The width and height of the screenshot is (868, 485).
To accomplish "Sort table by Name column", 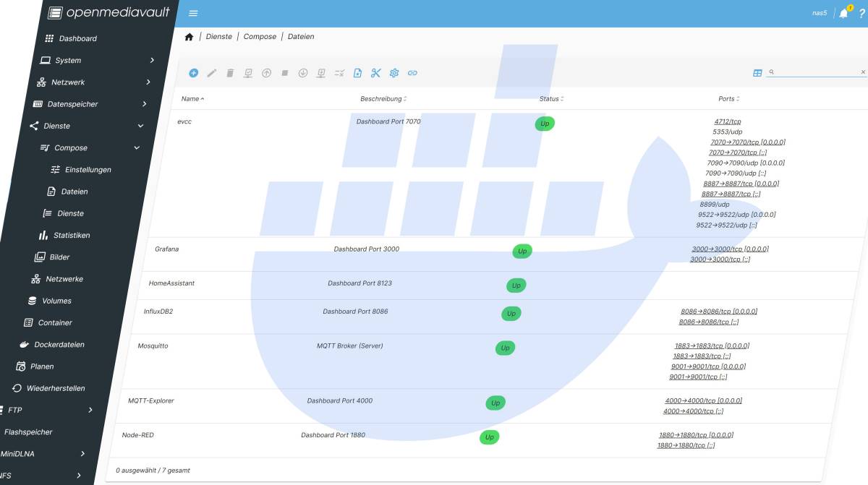I will tap(192, 99).
